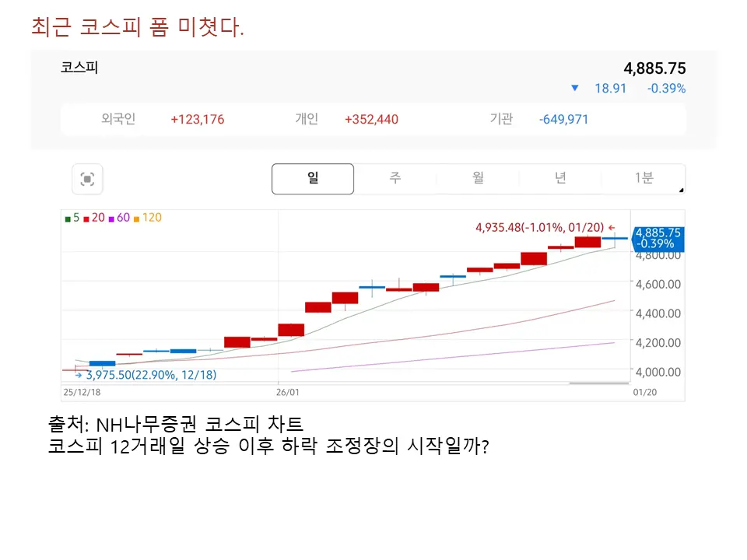Image resolution: width=747 pixels, height=560 pixels.
Task: Click foreign net buying value +123,176
Action: (197, 120)
